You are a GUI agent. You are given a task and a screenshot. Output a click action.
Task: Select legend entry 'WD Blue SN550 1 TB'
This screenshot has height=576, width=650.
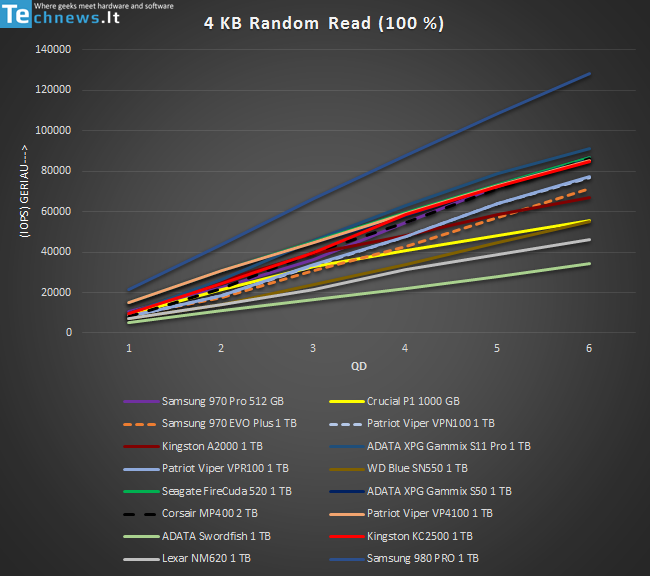[398, 469]
